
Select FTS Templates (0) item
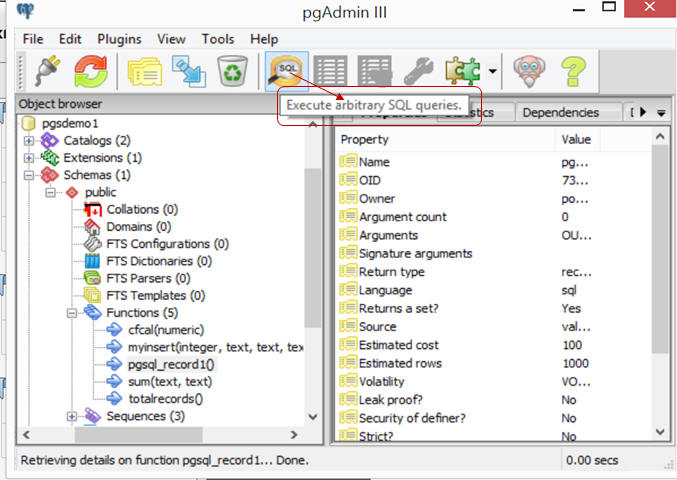click(x=155, y=296)
